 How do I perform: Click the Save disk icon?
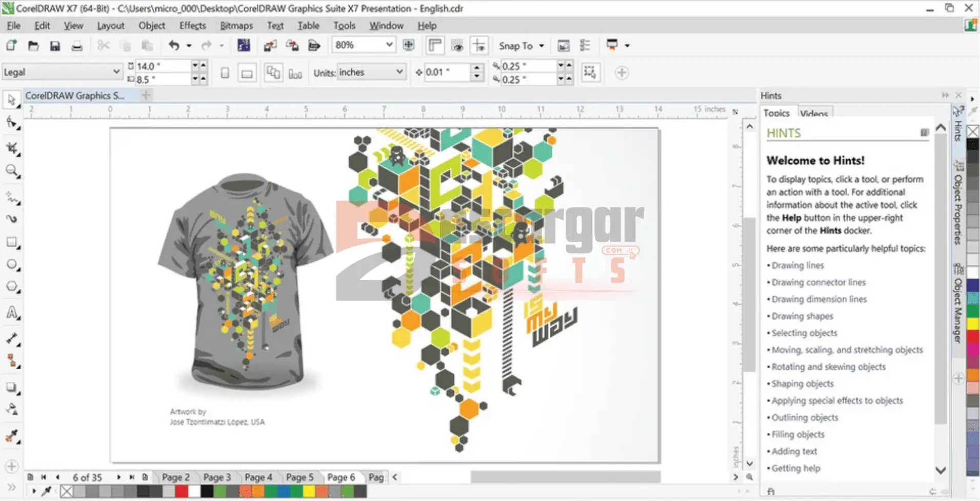click(x=55, y=46)
